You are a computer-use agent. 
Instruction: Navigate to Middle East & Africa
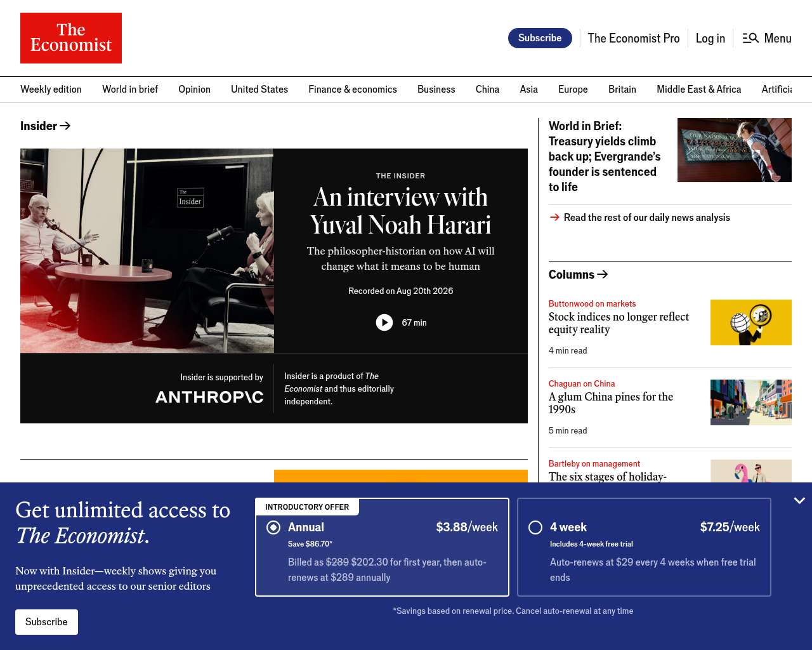coord(699,90)
